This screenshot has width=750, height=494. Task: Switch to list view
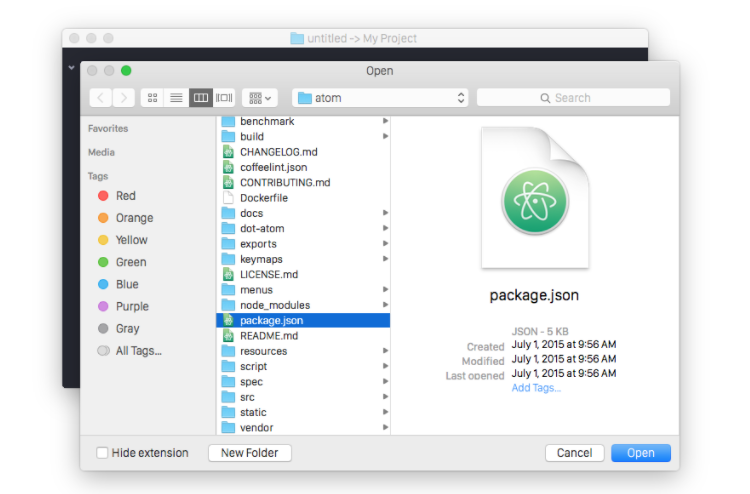tap(176, 98)
